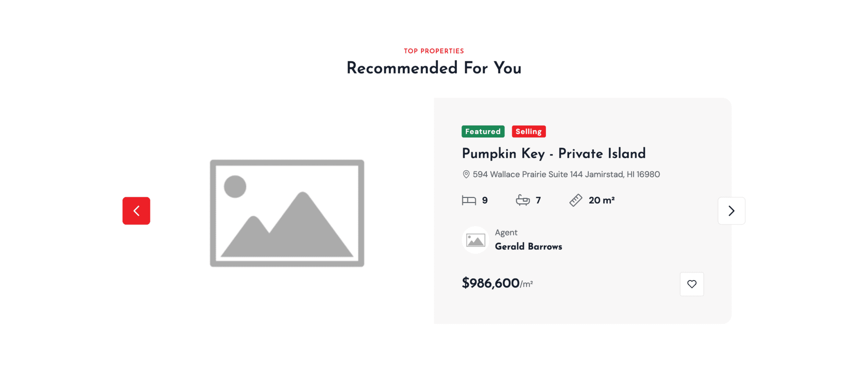This screenshot has width=868, height=370.
Task: Click the bedroom count 9
Action: tap(485, 200)
